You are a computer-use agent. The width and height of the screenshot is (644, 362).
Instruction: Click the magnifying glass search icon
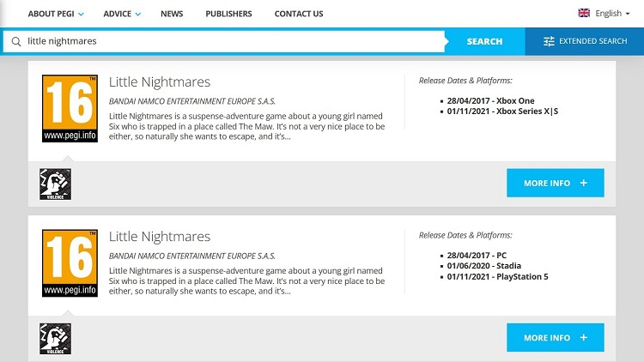pos(16,41)
